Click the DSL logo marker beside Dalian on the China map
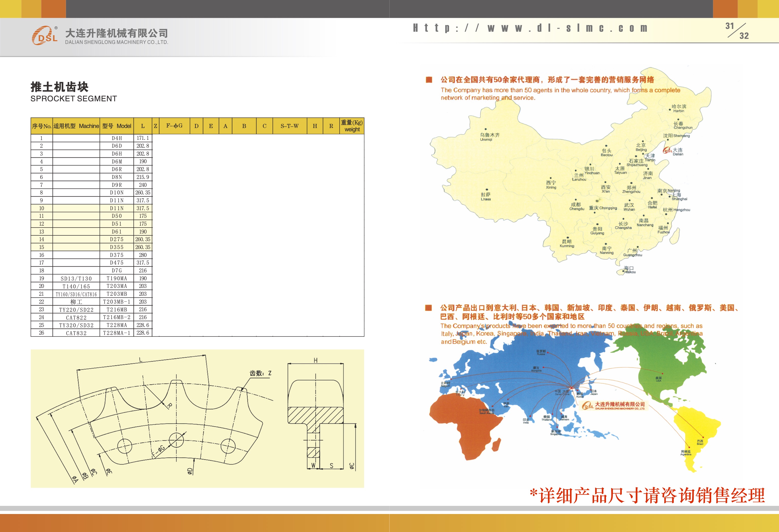Viewport: 779px width, 532px height. (x=667, y=151)
